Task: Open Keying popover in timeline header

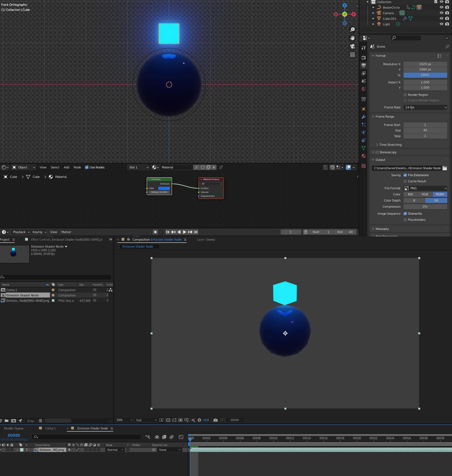Action: pos(39,232)
